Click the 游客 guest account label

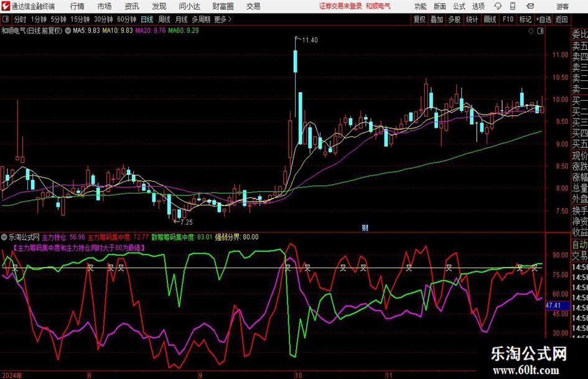(562, 6)
